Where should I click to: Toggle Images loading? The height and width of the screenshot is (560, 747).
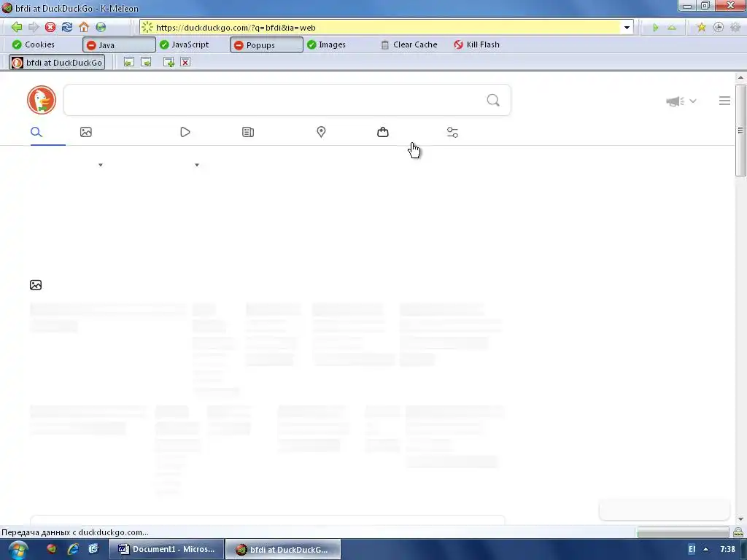326,44
